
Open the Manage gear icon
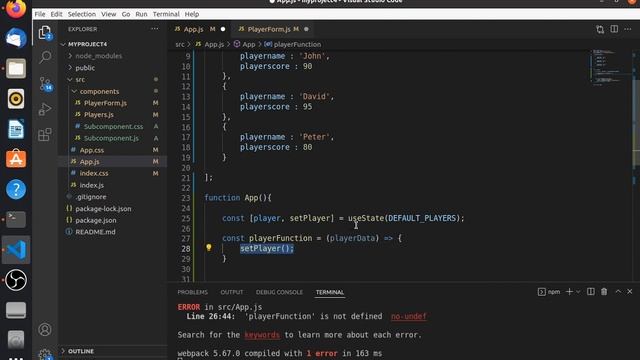point(45,354)
